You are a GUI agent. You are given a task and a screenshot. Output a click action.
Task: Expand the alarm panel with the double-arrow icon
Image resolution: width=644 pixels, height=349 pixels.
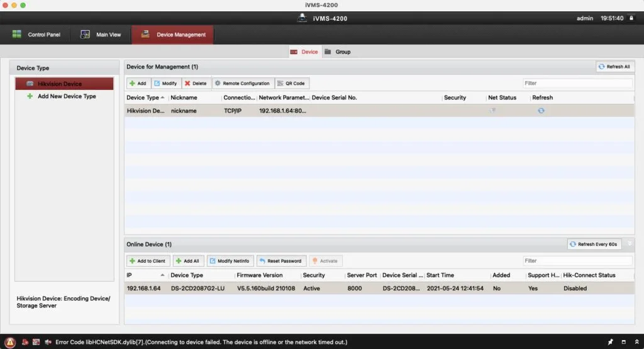pyautogui.click(x=636, y=341)
